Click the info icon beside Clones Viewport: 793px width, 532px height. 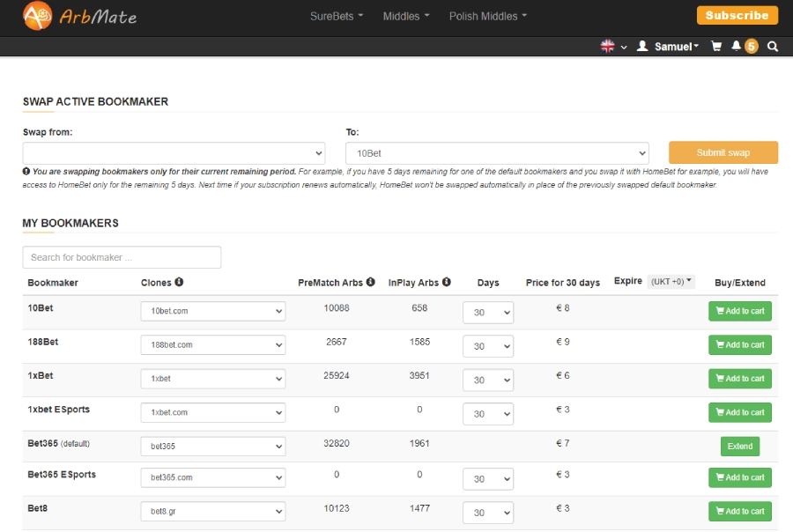tap(179, 283)
